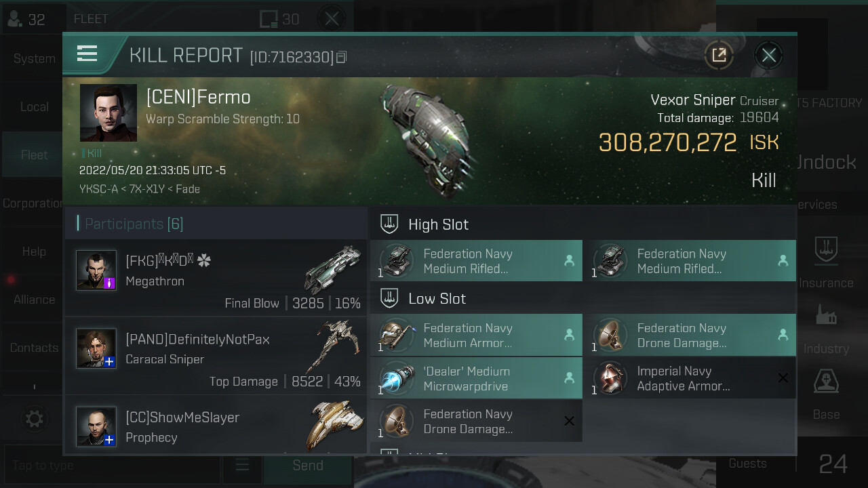The image size is (868, 488).
Task: Select Imperial Navy Adaptive Armor module
Action: coord(690,378)
